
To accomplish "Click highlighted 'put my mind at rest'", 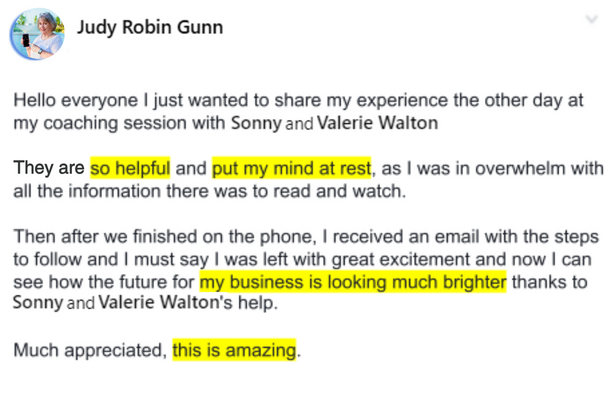I will click(292, 168).
